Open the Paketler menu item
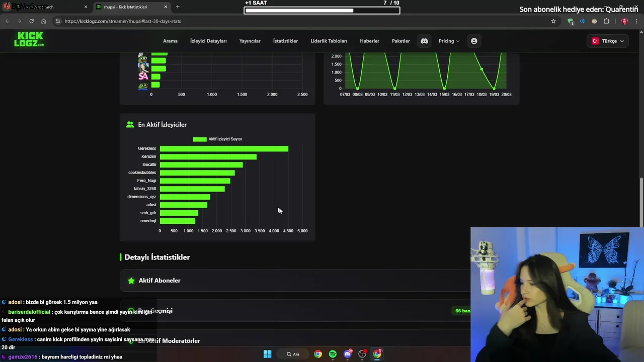 [x=401, y=41]
